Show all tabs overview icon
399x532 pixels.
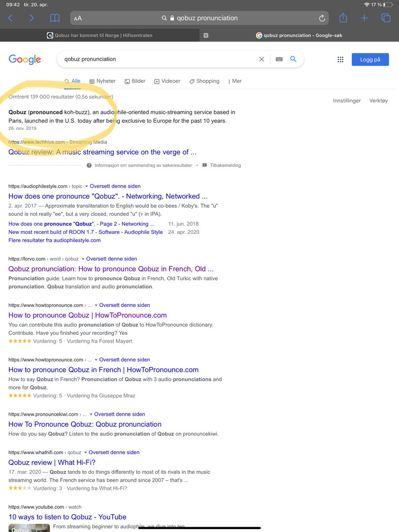point(386,18)
